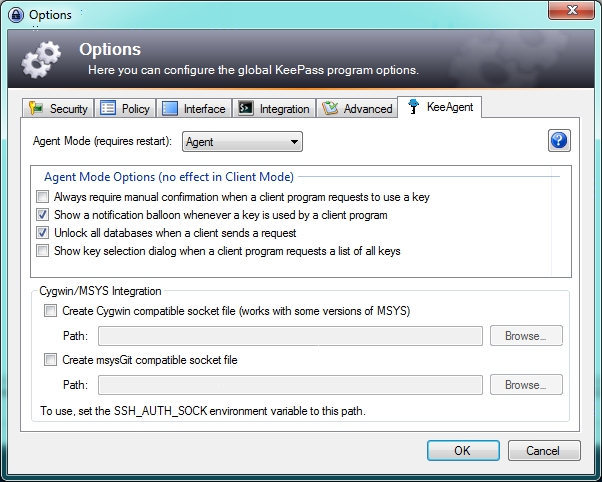This screenshot has height=482, width=602.
Task: Click Browse button for Cygwin socket path
Action: [x=526, y=336]
